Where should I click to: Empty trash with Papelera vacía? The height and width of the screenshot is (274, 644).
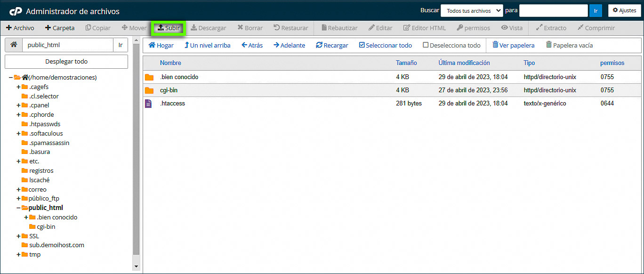[569, 45]
